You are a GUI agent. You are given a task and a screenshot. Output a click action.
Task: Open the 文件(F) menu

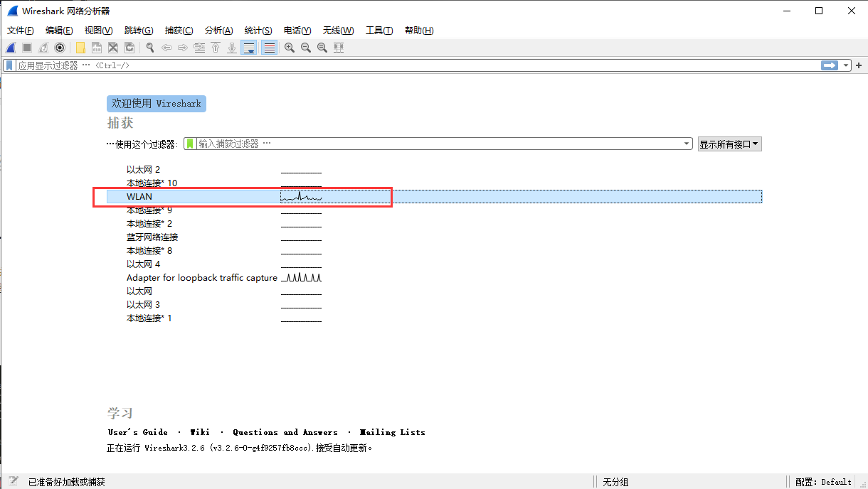[21, 31]
